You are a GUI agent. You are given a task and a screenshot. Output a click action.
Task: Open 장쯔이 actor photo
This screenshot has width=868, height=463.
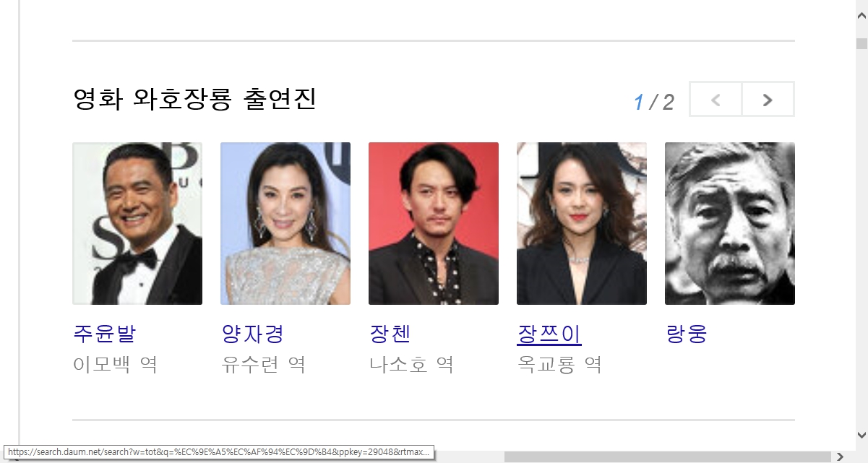pos(582,223)
